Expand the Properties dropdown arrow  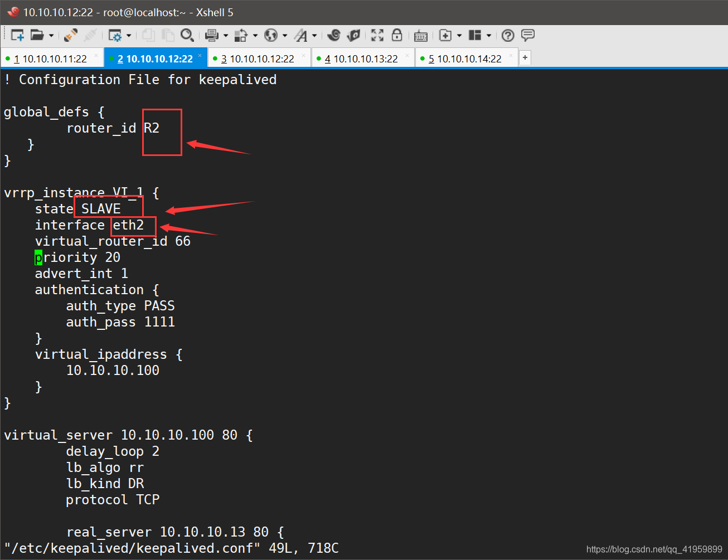(129, 36)
